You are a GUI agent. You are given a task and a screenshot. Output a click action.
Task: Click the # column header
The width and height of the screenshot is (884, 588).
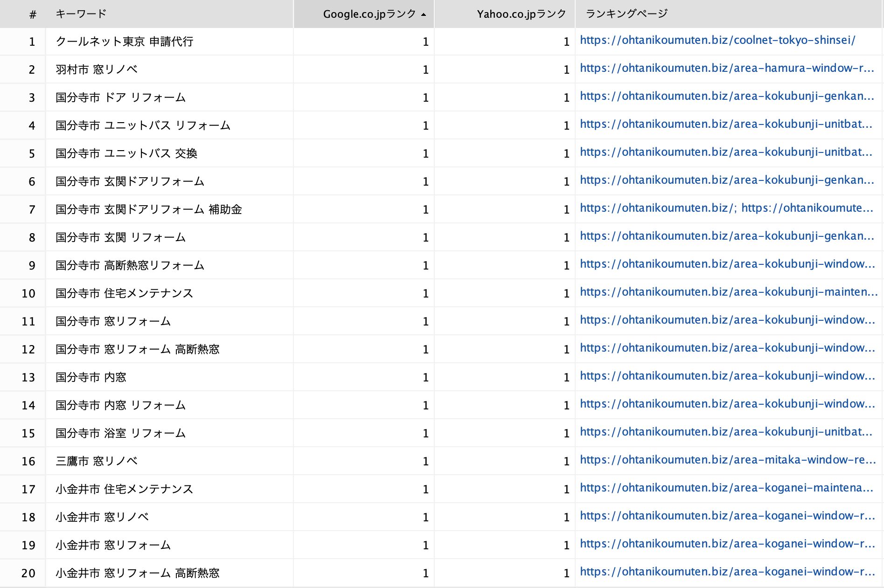[x=32, y=14]
